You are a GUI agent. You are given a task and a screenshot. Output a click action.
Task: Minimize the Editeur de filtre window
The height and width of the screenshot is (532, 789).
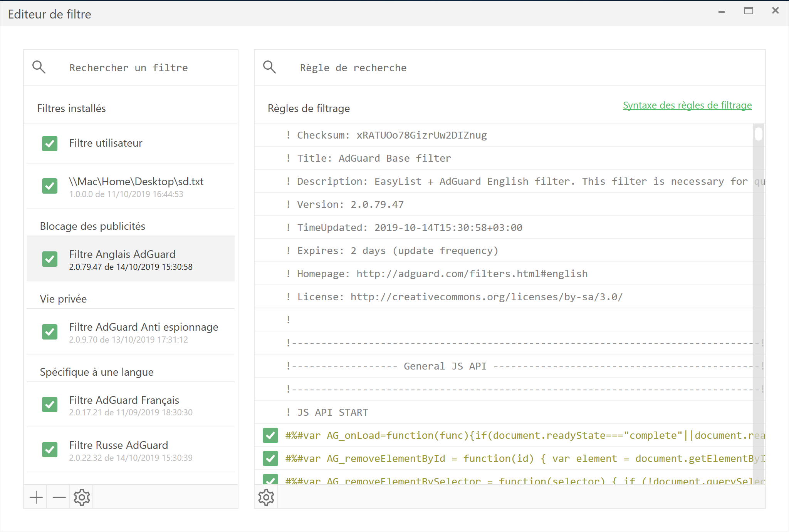[x=722, y=12]
